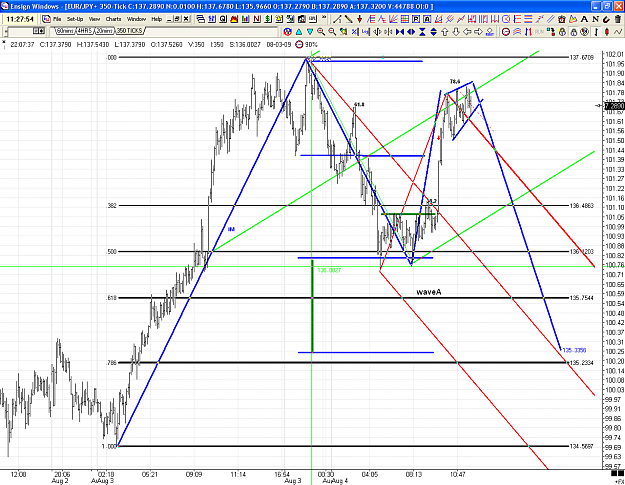Shift chart down with down arrow
Viewport: 625px width, 485px height.
456,31
